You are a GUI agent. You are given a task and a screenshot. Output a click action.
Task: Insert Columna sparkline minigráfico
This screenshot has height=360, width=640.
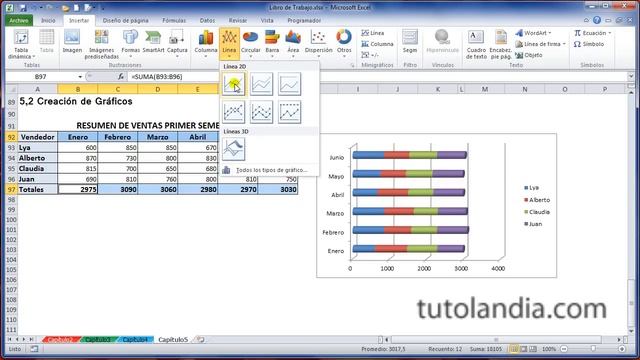(377, 44)
